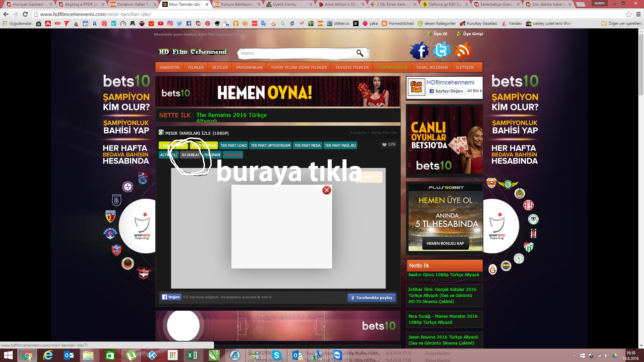644x362 pixels.
Task: Click Facebookta paylaş share button
Action: [371, 298]
